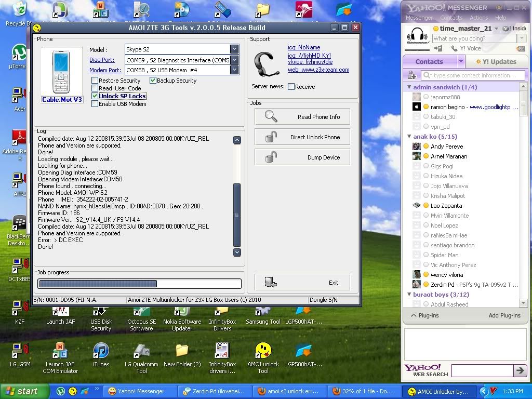Open the AMOI unlock Tool desktop icon
This screenshot has height=399, width=532.
point(263,351)
